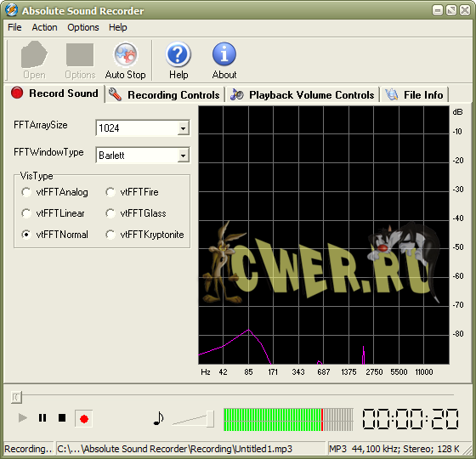Screen dimensions: 476x459
Task: Click the grayed-out play arrow button
Action: [22, 418]
